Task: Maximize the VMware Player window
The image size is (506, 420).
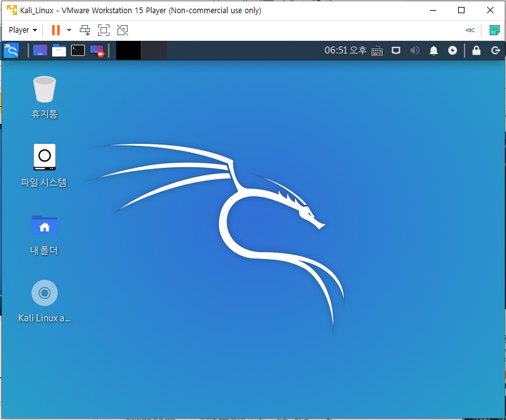Action: point(461,10)
